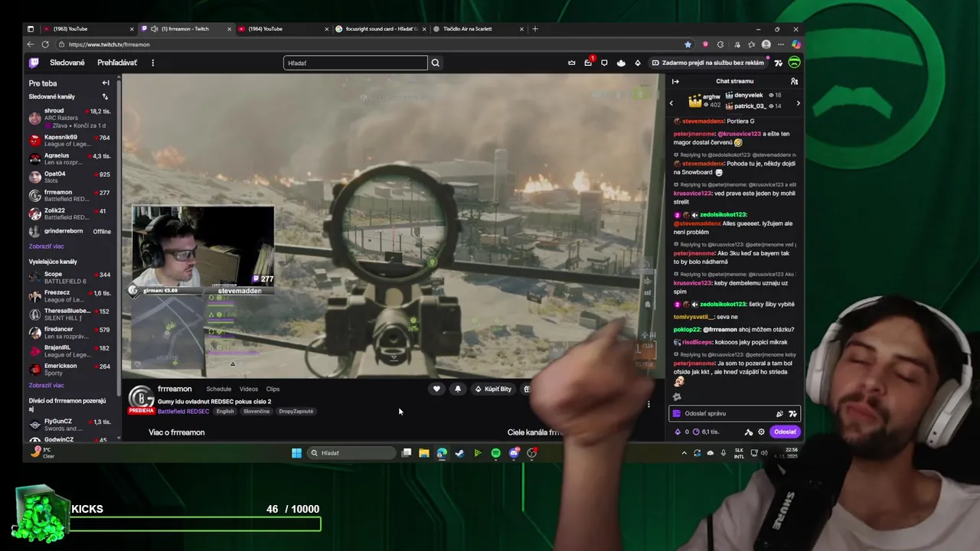Open Prehľadávať in top navigation

(x=117, y=63)
